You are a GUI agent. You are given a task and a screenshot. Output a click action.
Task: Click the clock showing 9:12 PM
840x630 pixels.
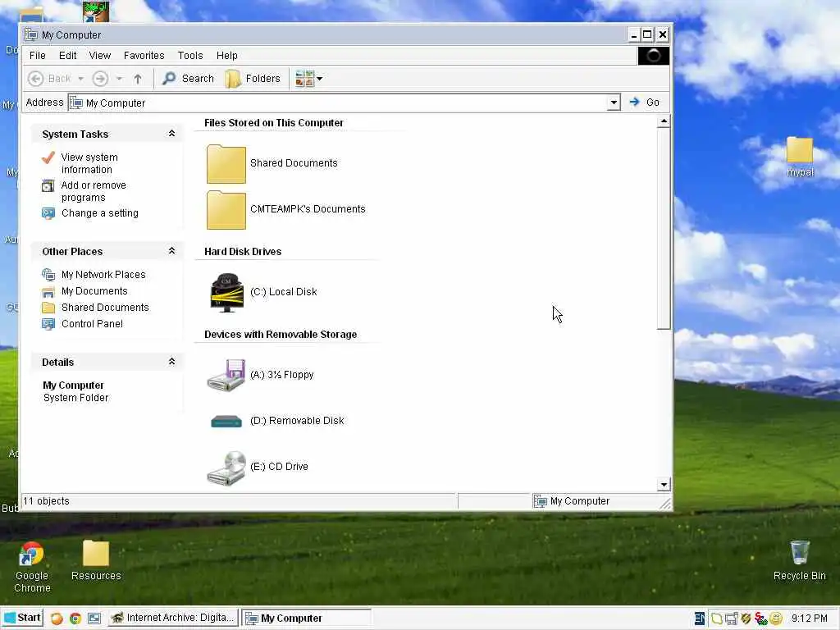809,619
